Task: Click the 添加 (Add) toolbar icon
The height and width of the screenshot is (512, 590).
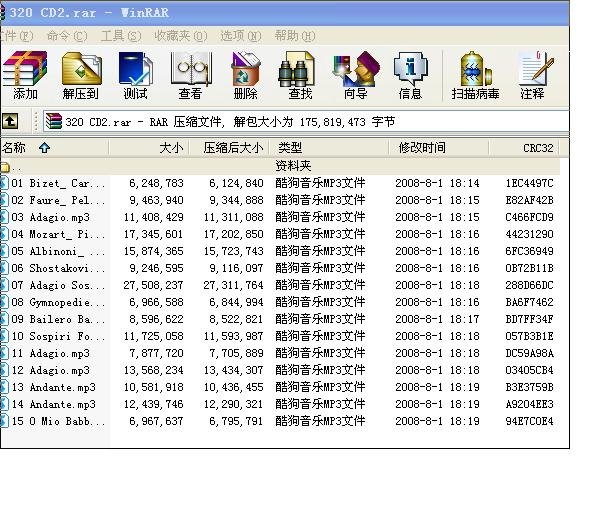Action: tap(25, 74)
